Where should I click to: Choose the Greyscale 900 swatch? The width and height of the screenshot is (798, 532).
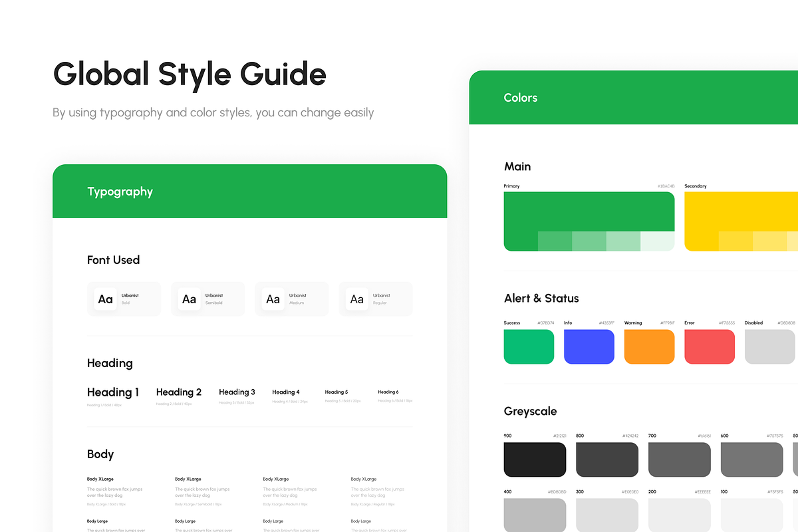tap(535, 460)
